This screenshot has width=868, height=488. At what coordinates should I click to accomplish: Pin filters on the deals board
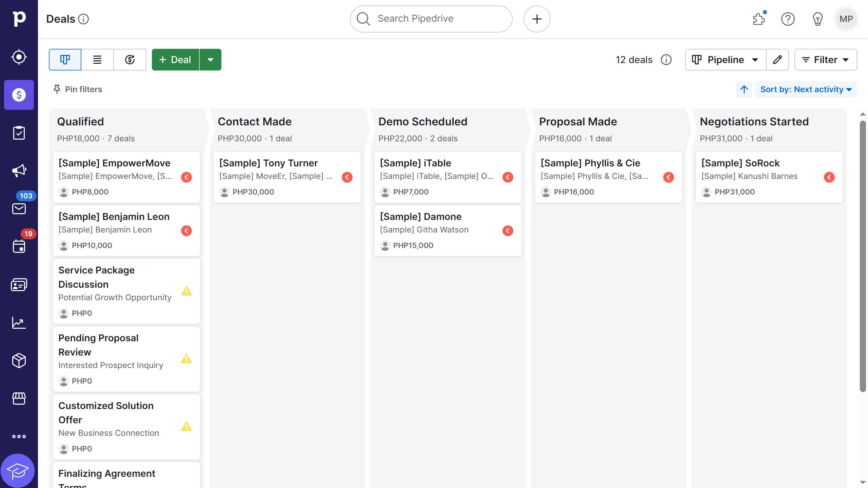tap(77, 89)
